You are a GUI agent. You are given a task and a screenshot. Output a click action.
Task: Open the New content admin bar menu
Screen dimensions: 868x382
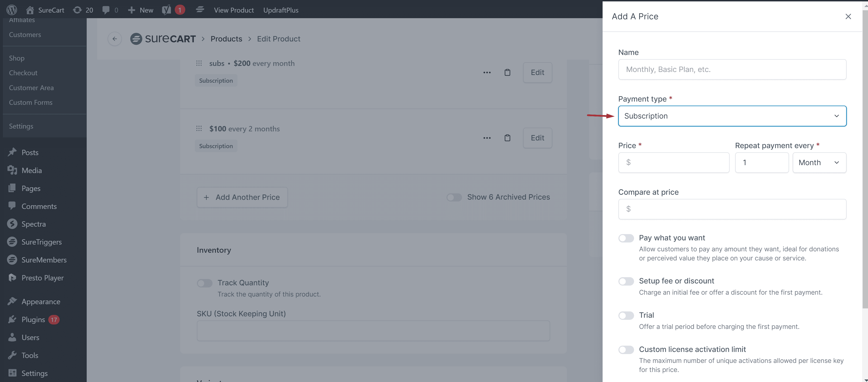click(x=141, y=10)
